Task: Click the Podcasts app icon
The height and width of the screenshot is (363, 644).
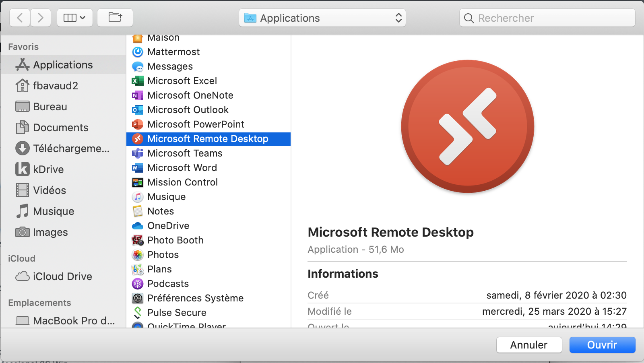Action: 138,284
